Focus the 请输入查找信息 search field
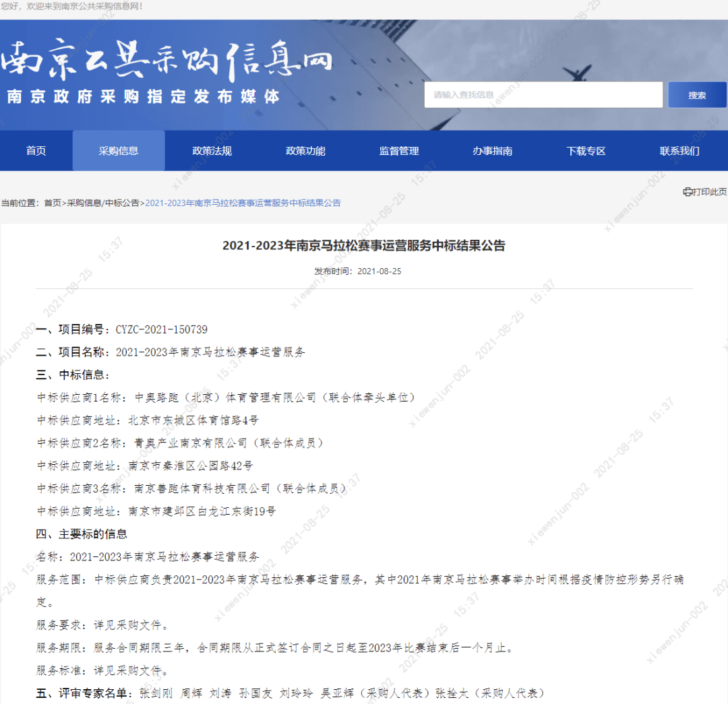Viewport: 728px width, 704px height. click(x=543, y=95)
